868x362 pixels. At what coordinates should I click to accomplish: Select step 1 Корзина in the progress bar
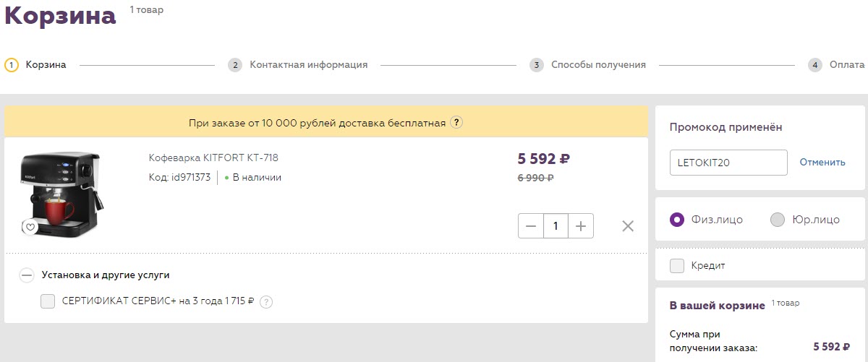[46, 65]
